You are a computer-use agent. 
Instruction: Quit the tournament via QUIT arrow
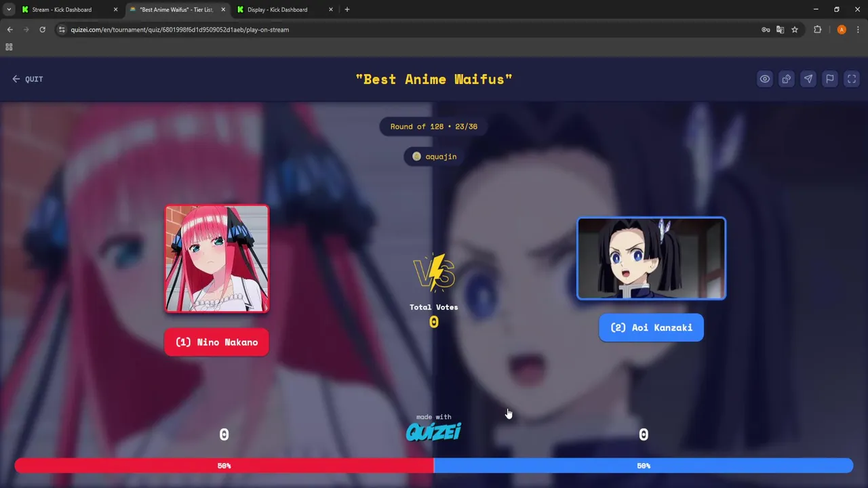click(x=27, y=79)
